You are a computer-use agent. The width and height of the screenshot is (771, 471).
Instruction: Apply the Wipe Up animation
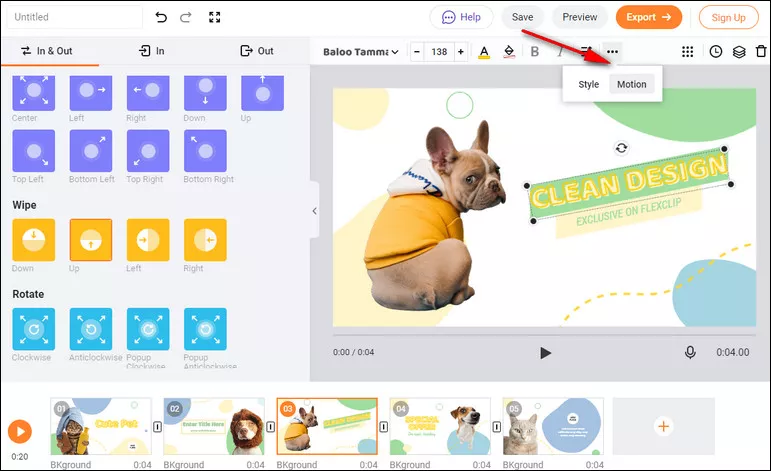coord(91,240)
